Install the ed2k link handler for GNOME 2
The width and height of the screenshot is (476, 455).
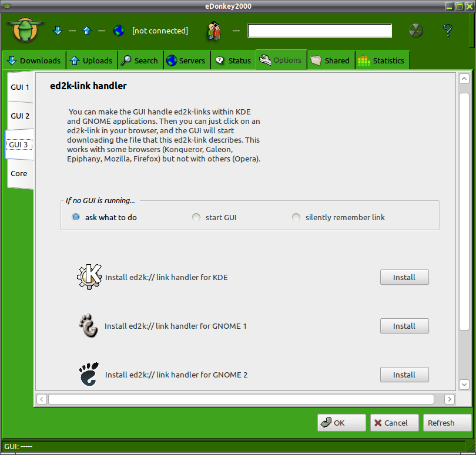click(x=404, y=375)
